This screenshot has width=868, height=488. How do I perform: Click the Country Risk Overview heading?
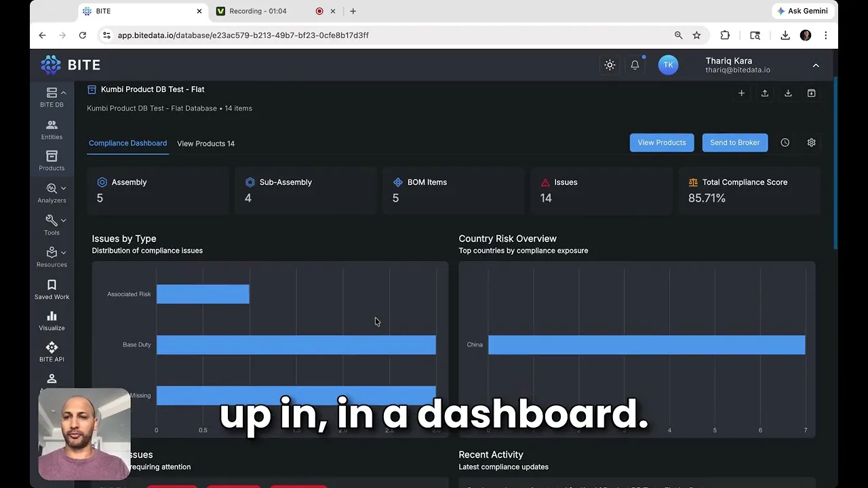point(507,239)
